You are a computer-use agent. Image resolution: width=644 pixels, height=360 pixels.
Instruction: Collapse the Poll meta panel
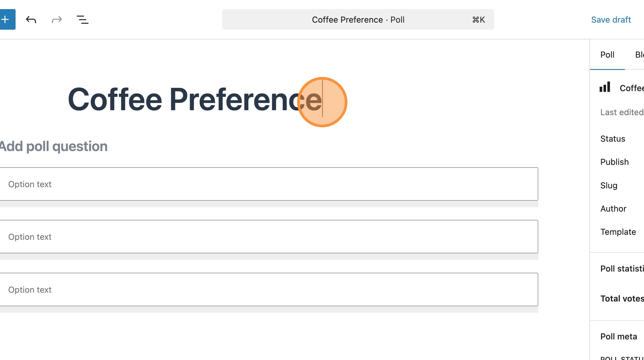pyautogui.click(x=618, y=336)
